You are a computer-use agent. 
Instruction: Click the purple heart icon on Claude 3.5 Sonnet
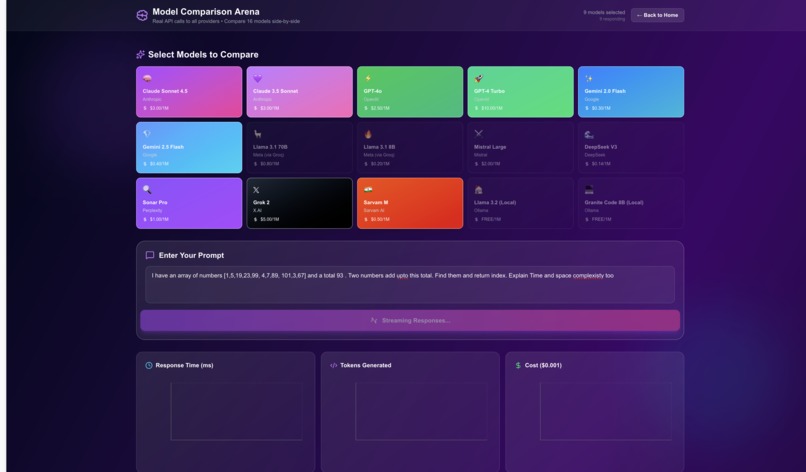point(258,79)
